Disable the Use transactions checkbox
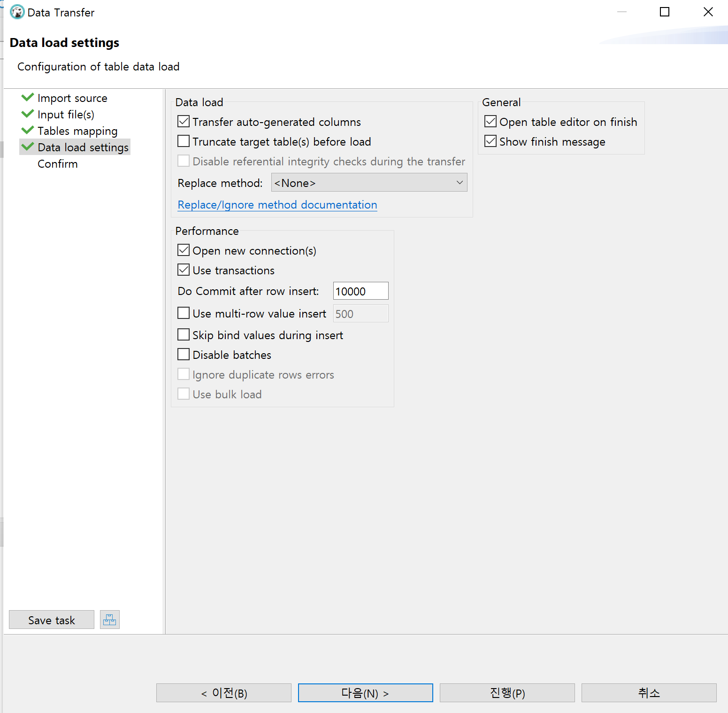The image size is (728, 713). [184, 270]
